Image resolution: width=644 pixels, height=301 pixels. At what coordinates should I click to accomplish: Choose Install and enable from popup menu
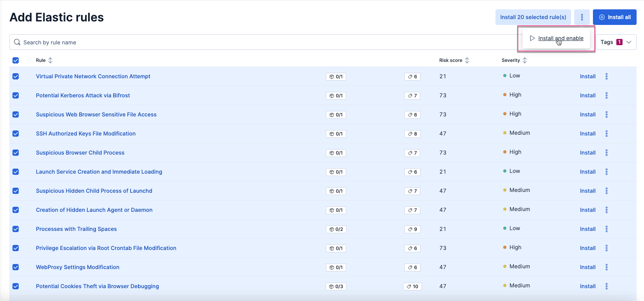point(560,38)
